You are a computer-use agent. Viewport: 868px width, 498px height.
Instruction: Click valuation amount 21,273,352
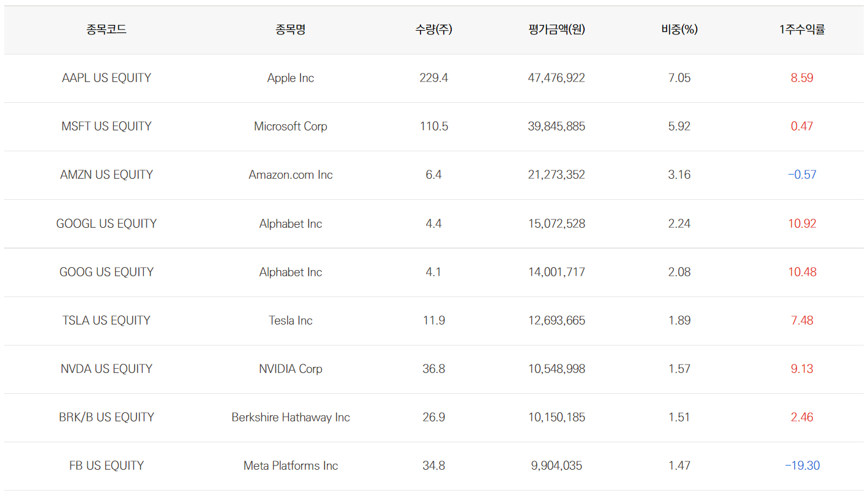tap(556, 175)
